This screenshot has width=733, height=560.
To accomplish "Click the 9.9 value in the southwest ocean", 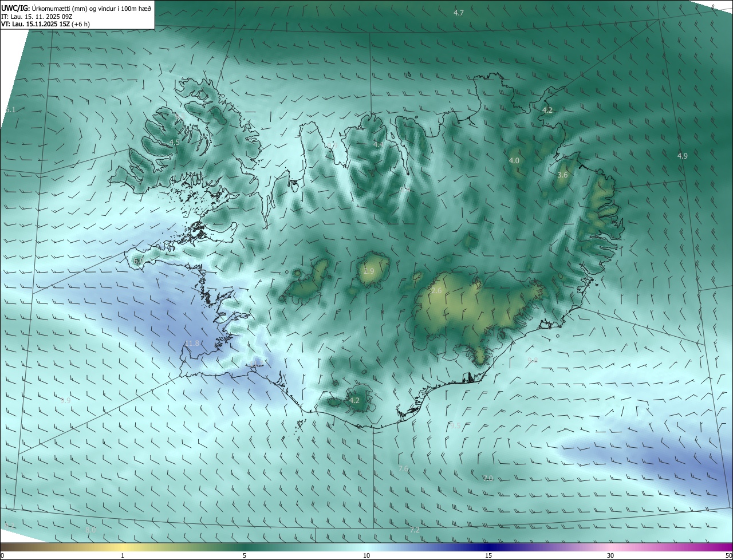I will (65, 400).
